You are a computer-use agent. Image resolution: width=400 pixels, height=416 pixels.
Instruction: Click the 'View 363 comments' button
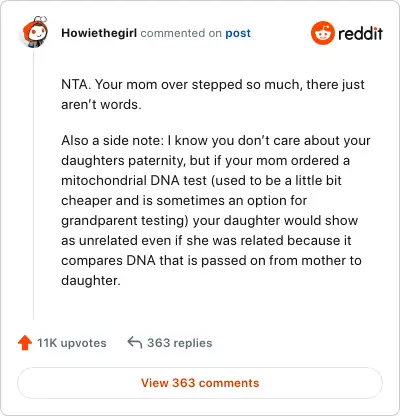200,383
